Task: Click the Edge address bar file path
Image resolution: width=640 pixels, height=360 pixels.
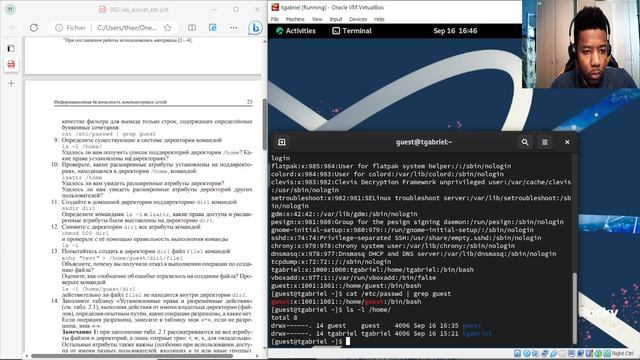Action: pos(127,27)
